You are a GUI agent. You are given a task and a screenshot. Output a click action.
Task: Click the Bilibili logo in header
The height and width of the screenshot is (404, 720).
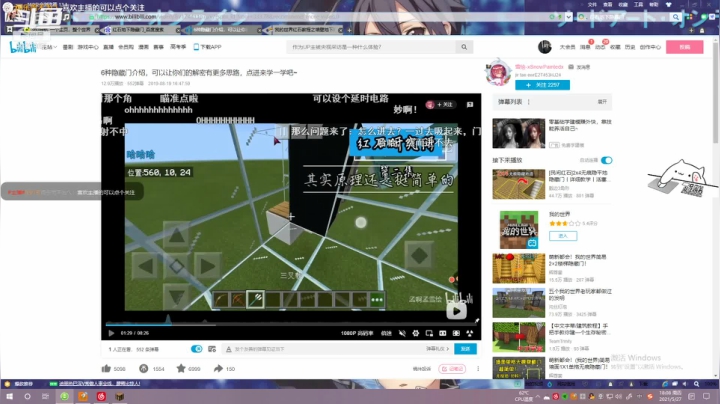coord(23,47)
